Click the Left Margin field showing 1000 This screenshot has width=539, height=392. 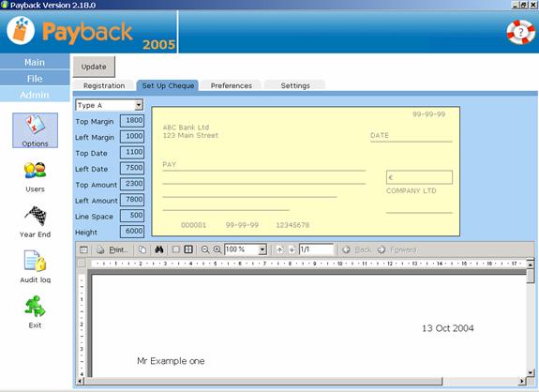point(132,137)
